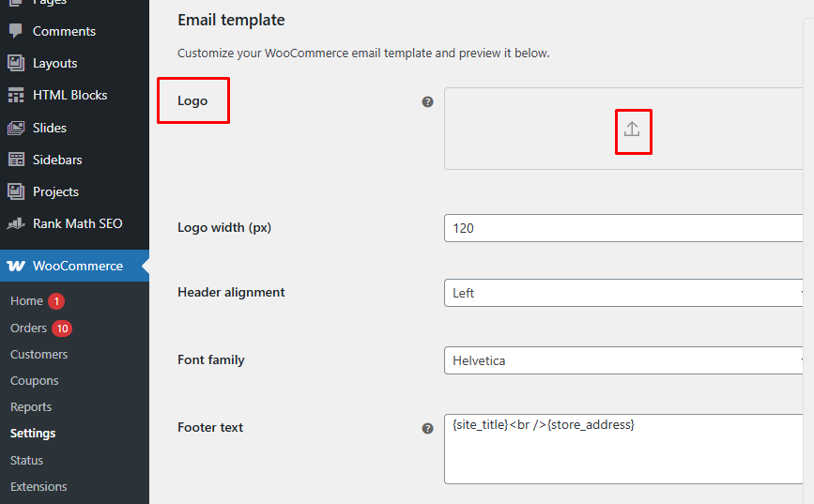Open the Font family dropdown
Image resolution: width=814 pixels, height=504 pixels.
pos(623,360)
